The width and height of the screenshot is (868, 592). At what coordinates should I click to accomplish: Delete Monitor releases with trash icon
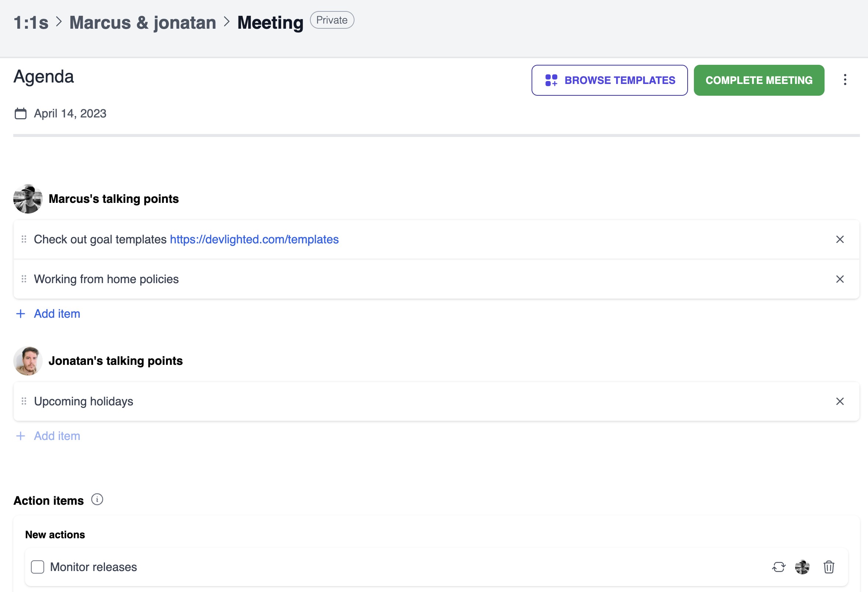pyautogui.click(x=828, y=567)
